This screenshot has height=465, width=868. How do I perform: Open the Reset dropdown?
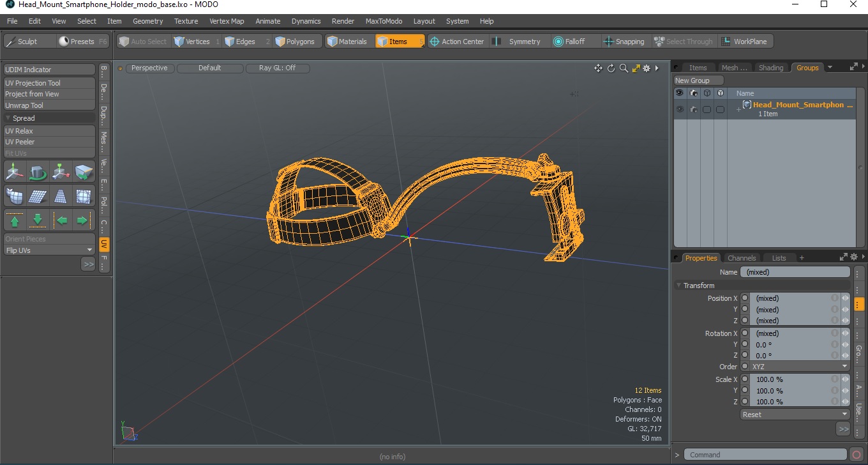[795, 415]
